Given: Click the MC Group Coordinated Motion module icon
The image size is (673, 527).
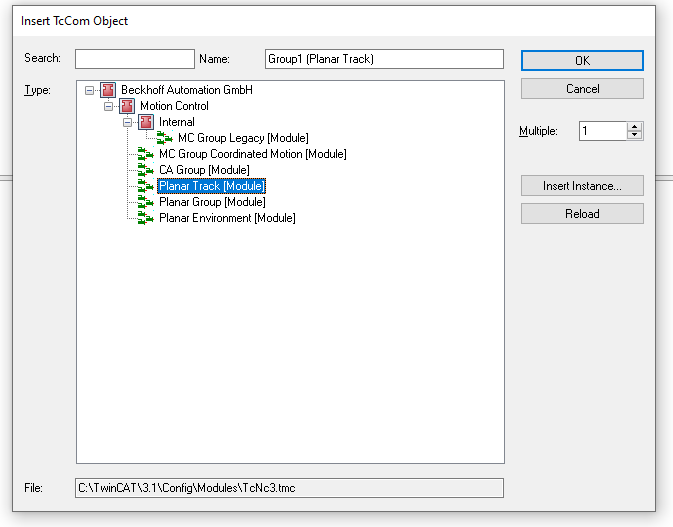Looking at the screenshot, I should 146,154.
